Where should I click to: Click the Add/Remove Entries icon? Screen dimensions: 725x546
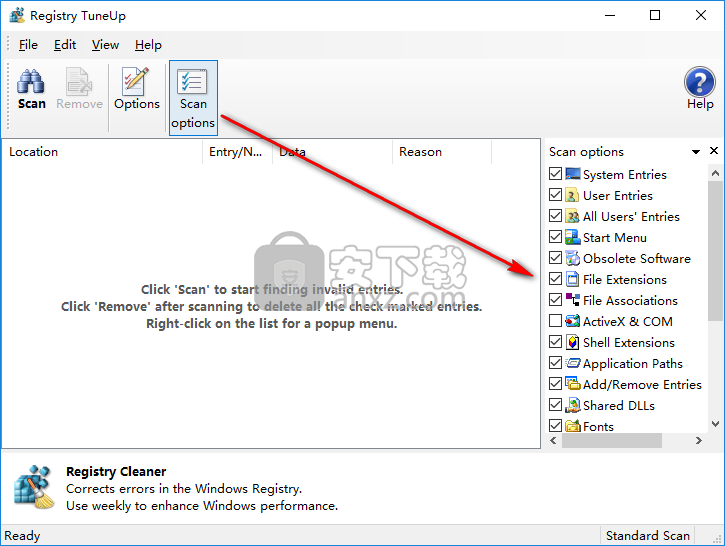572,384
